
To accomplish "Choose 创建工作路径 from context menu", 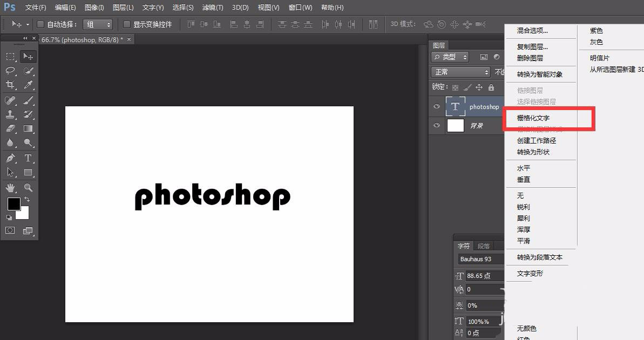I will click(x=537, y=140).
